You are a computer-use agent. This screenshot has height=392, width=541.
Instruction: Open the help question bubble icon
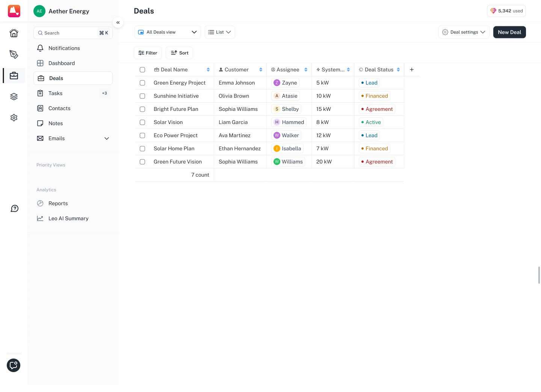pos(14,209)
